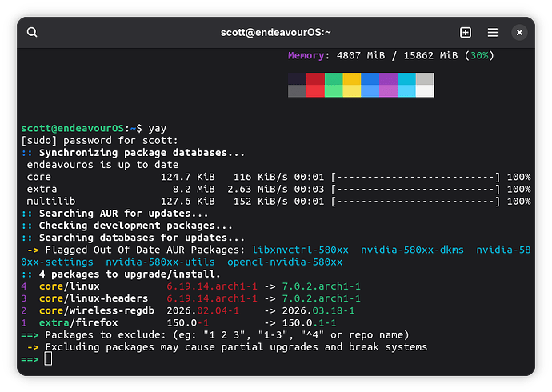Viewport: 552px width, 392px height.
Task: Click the Memory label text
Action: [x=306, y=55]
